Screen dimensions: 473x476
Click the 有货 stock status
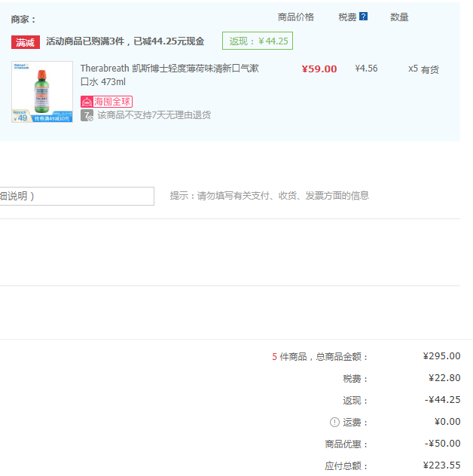429,69
